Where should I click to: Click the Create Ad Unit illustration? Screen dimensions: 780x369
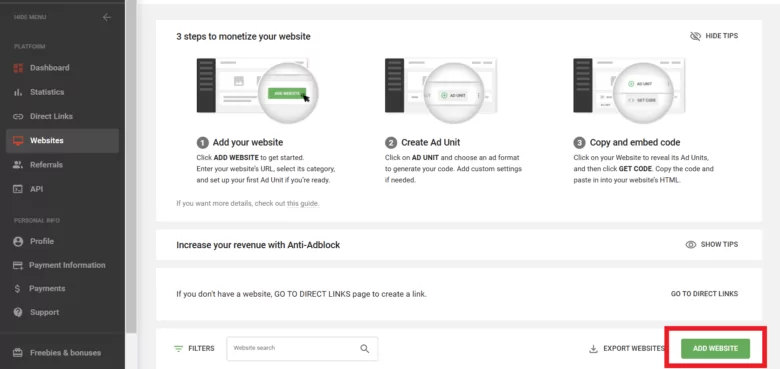tap(441, 91)
